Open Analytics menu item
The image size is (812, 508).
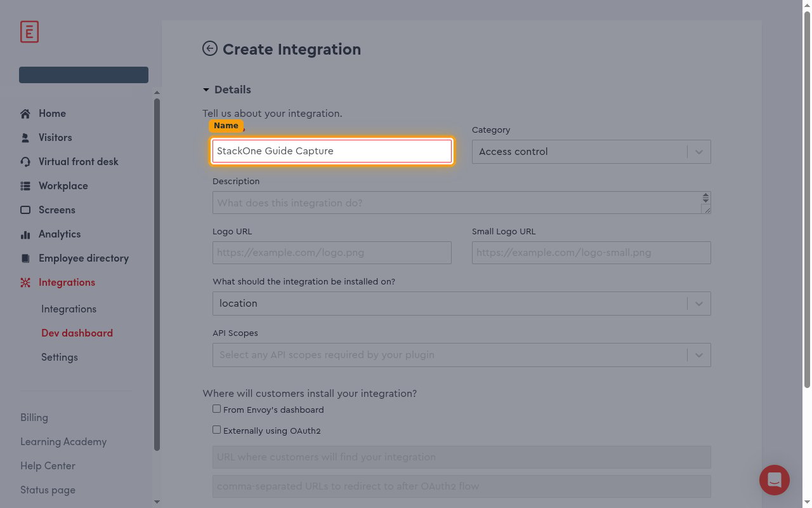(x=60, y=234)
